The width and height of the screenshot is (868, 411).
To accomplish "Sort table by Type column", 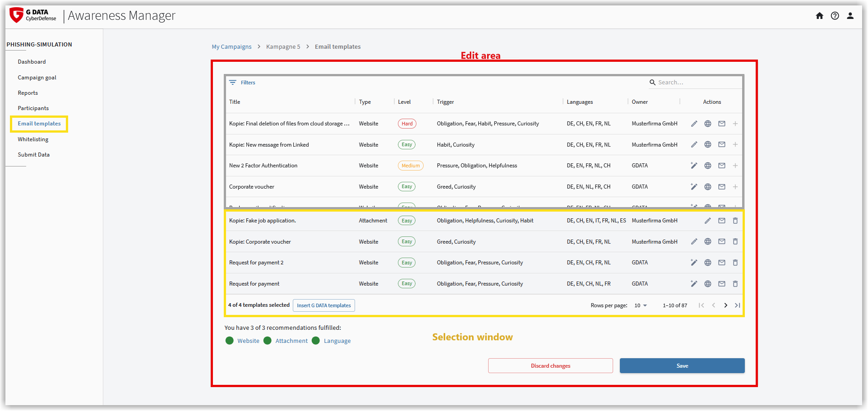I will pyautogui.click(x=365, y=102).
